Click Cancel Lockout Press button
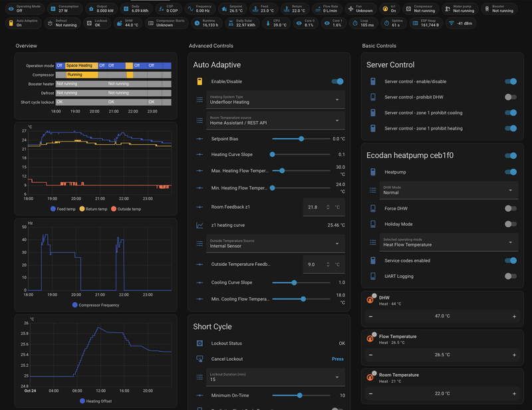This screenshot has width=532, height=410. [x=338, y=359]
